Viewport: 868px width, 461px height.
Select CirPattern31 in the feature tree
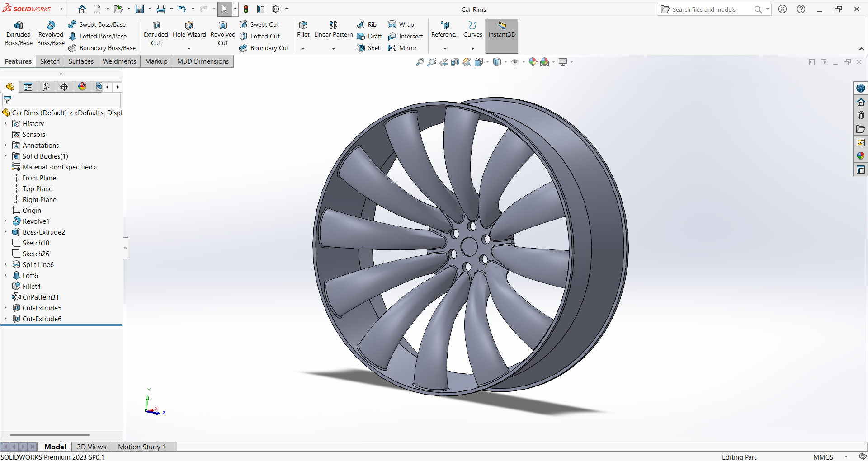point(41,297)
